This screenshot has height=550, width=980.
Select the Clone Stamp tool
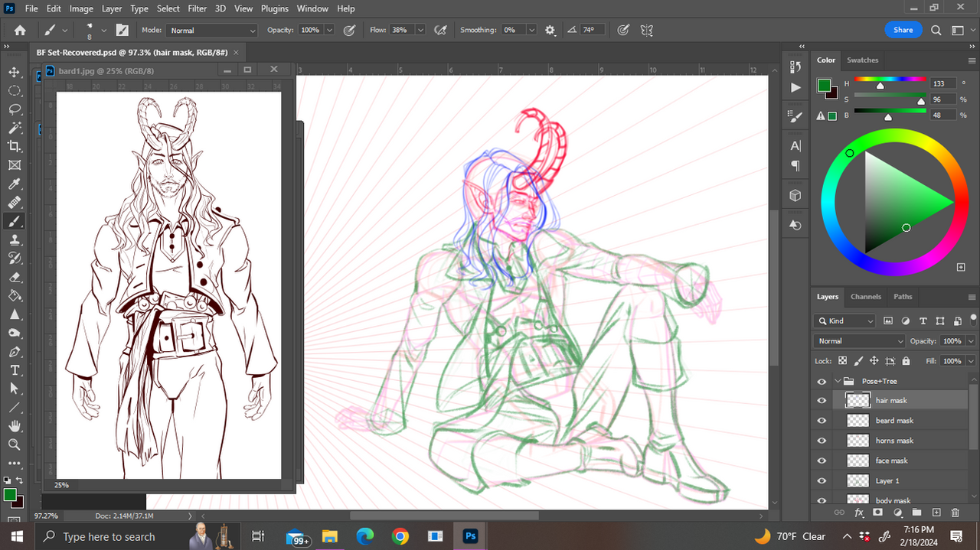(15, 239)
